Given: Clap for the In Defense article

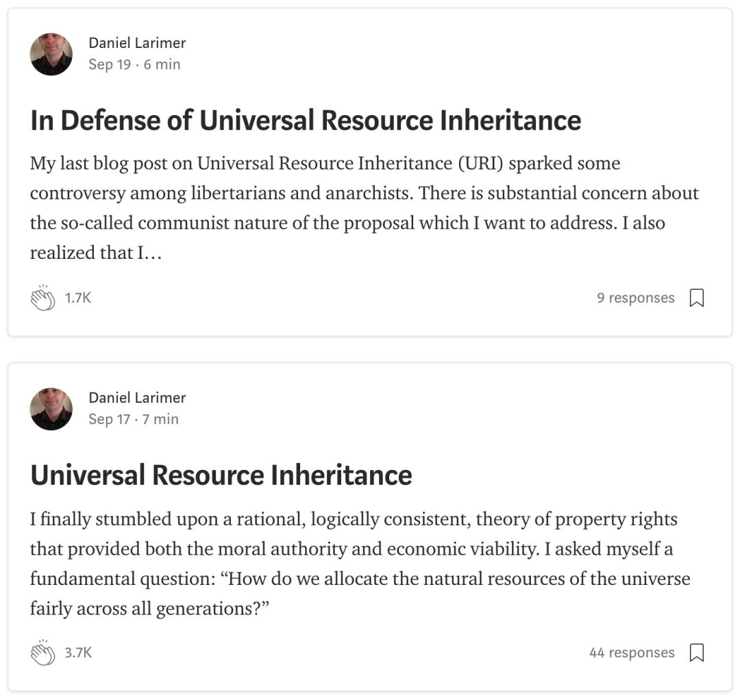Looking at the screenshot, I should (43, 298).
